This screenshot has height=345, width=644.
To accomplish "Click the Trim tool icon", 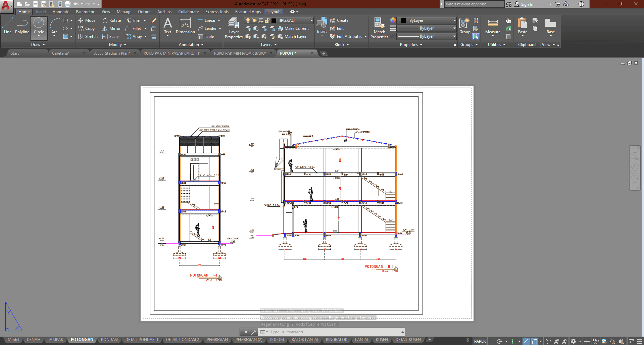I will tap(129, 20).
